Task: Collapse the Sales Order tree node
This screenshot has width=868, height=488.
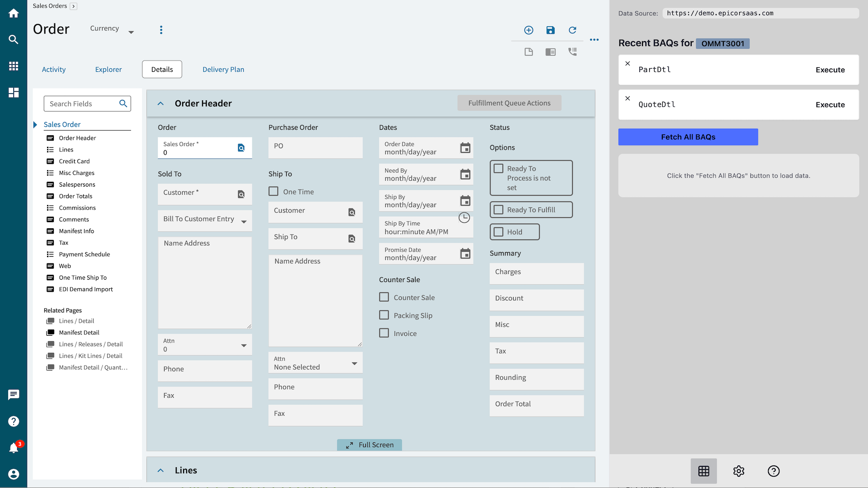Action: [x=35, y=125]
